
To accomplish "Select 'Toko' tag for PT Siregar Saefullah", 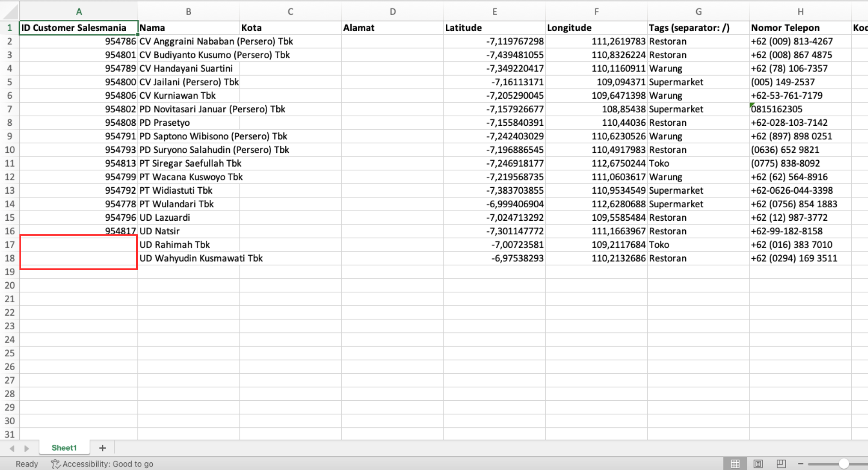I will [698, 163].
